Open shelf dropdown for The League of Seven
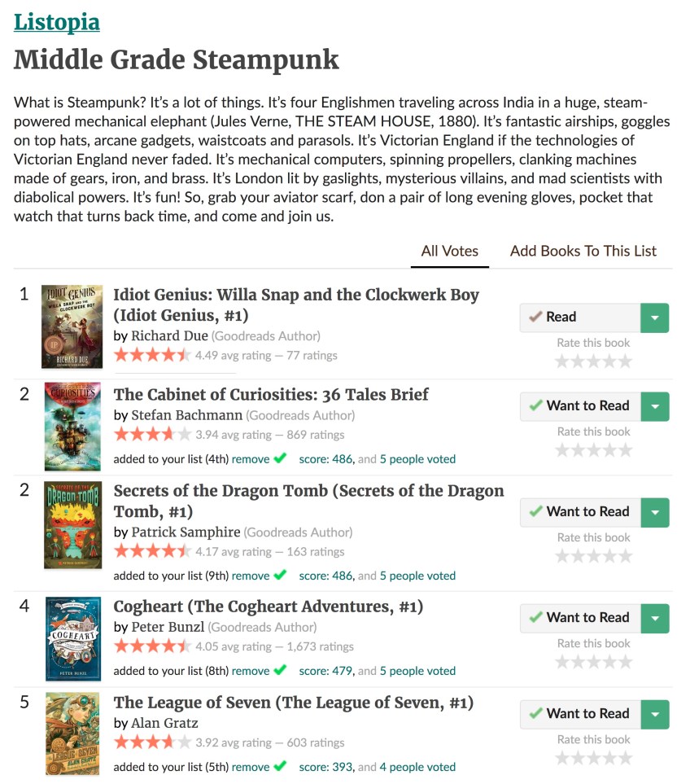Screen dimensions: 690x784 point(655,714)
